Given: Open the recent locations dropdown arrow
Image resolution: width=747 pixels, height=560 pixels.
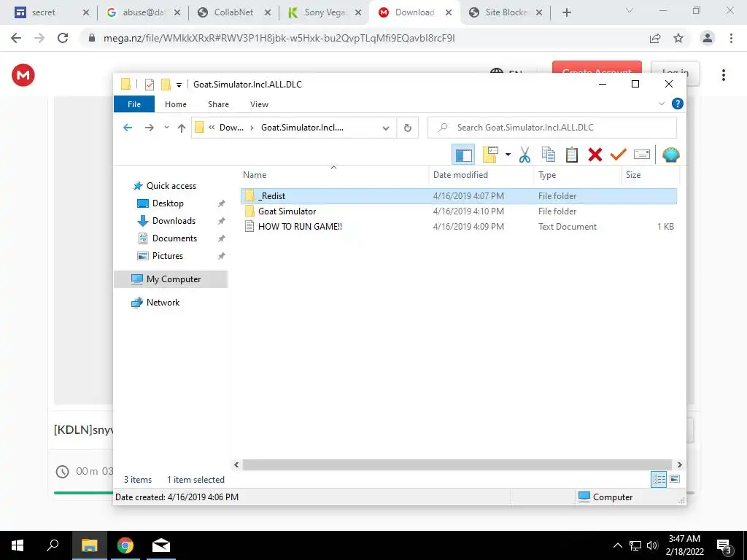Looking at the screenshot, I should tap(166, 128).
